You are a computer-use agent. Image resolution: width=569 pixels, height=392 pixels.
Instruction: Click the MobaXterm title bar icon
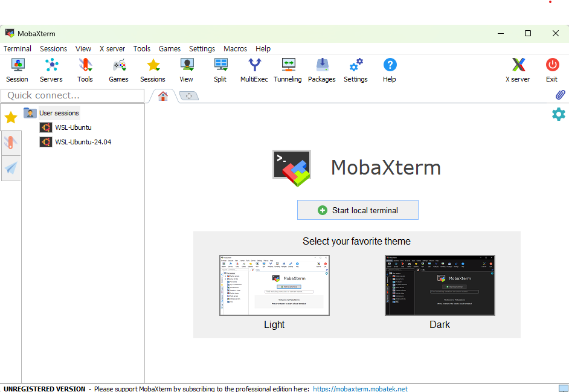[x=10, y=33]
